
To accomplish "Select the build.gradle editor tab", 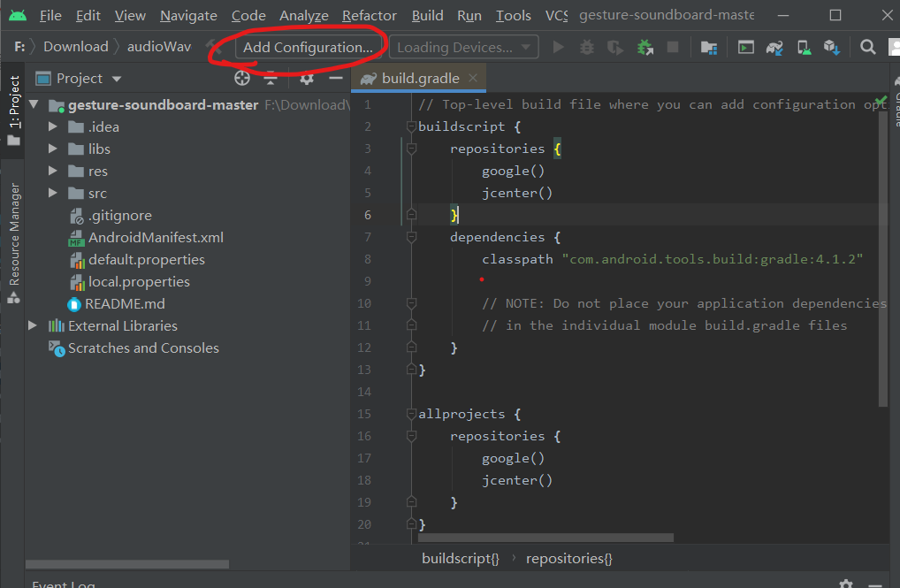I will coord(416,77).
